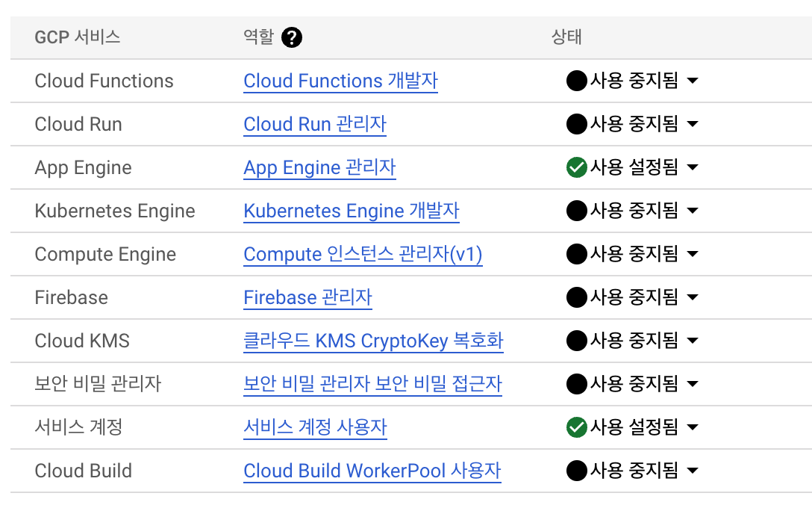The image size is (812, 505).
Task: Click the green enabled checkmark for 서비스 계정
Action: point(576,427)
